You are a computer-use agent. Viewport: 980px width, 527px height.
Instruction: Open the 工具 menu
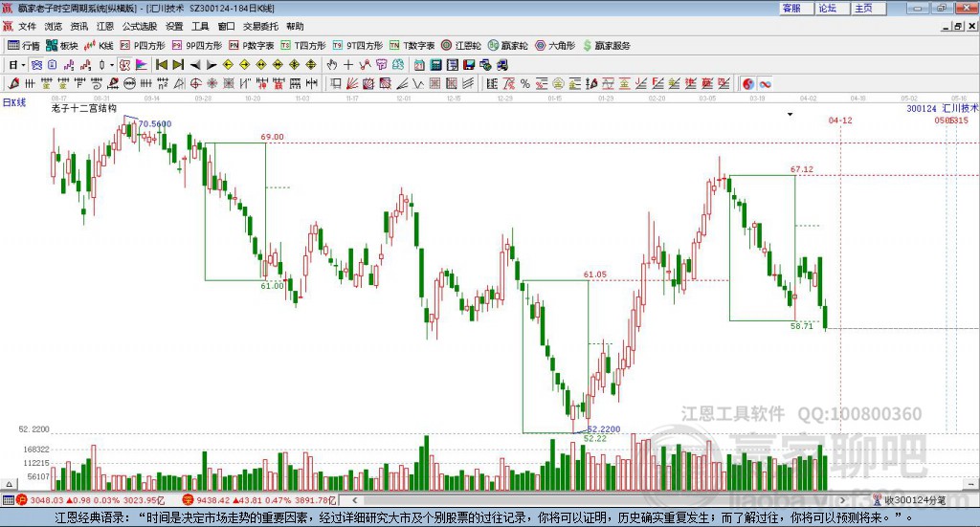200,26
